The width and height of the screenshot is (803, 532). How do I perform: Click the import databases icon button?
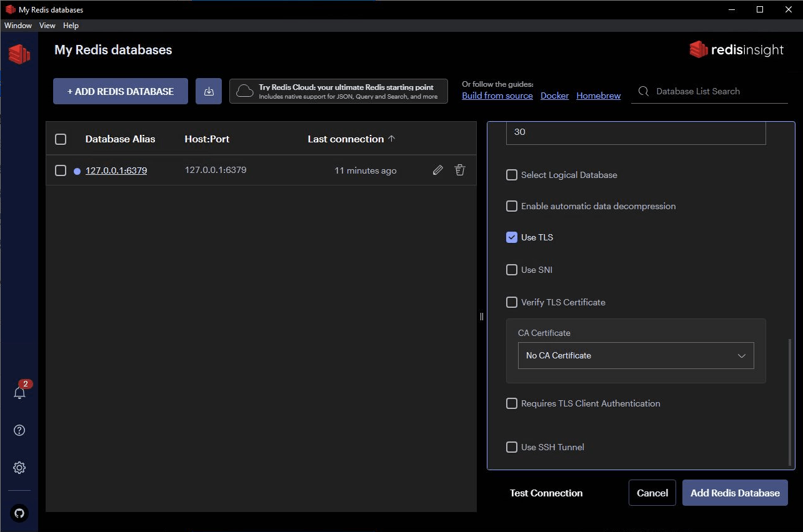209,91
